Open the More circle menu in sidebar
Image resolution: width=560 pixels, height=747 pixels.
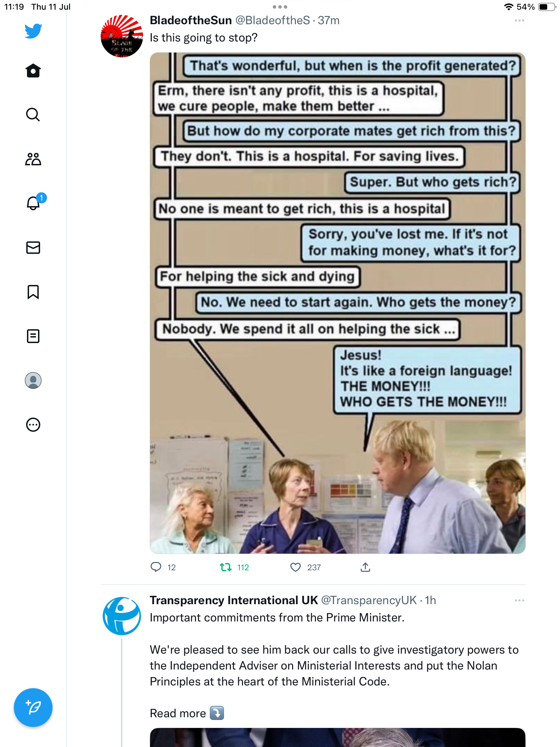33,425
